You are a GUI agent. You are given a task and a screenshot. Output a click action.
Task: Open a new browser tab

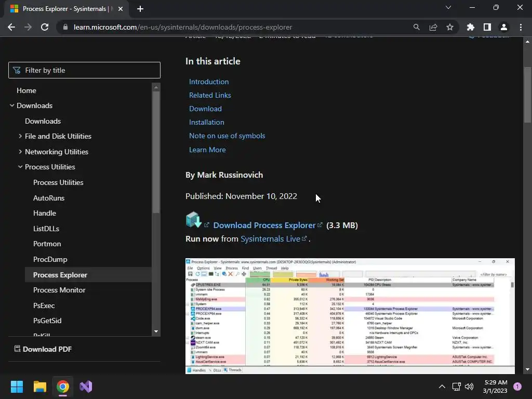coord(140,9)
